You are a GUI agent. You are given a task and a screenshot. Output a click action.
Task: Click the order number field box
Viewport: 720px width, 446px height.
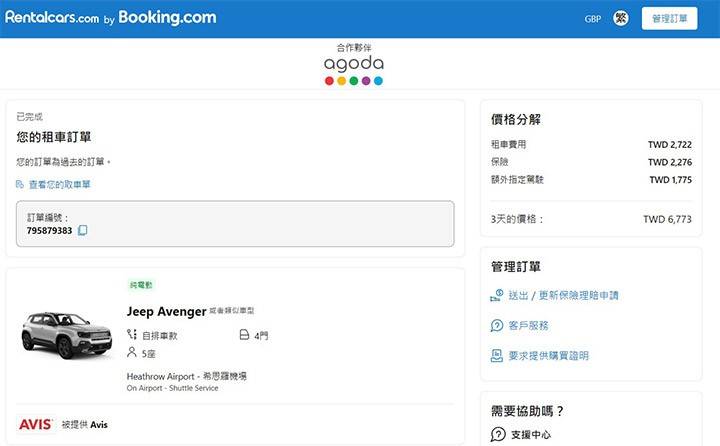[235, 224]
